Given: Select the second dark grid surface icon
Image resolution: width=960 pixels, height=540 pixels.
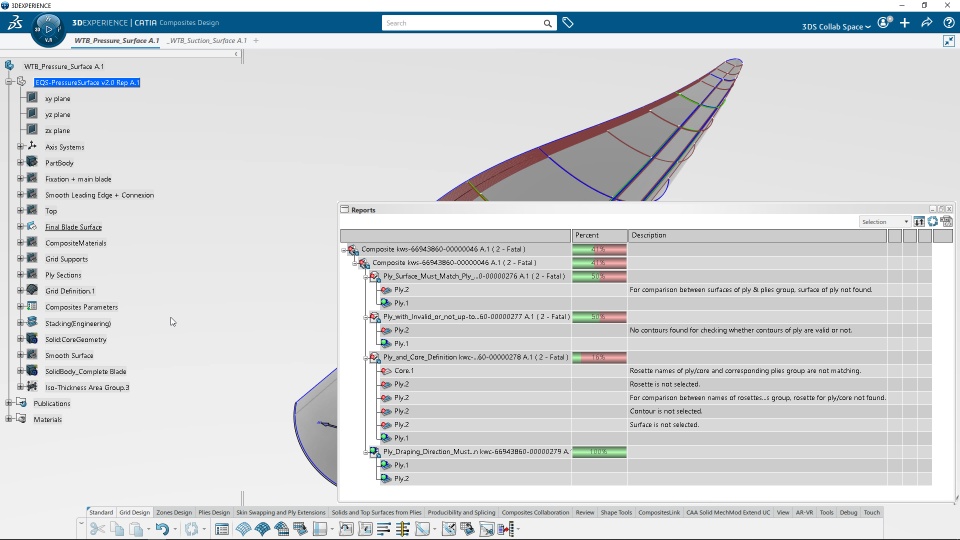Looking at the screenshot, I should [x=262, y=529].
